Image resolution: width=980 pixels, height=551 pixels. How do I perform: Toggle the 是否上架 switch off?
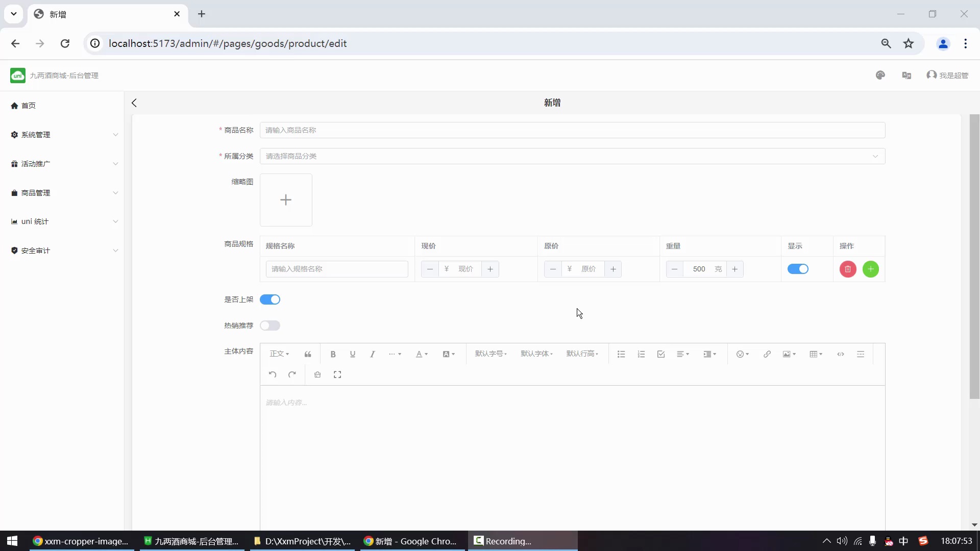270,300
